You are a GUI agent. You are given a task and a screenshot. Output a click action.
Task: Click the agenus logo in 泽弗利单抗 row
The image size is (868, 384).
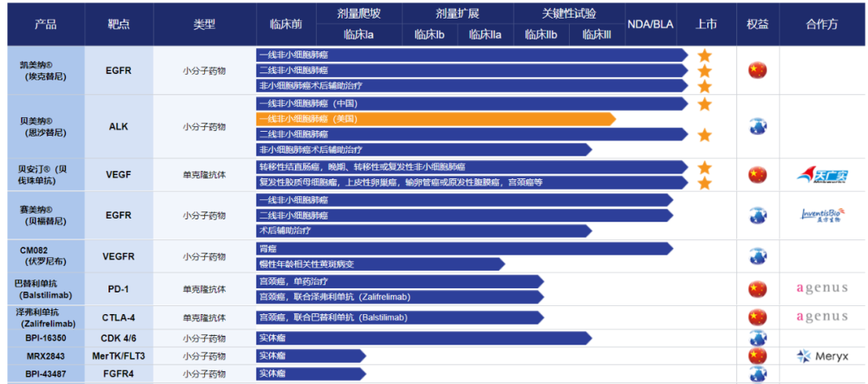[821, 317]
